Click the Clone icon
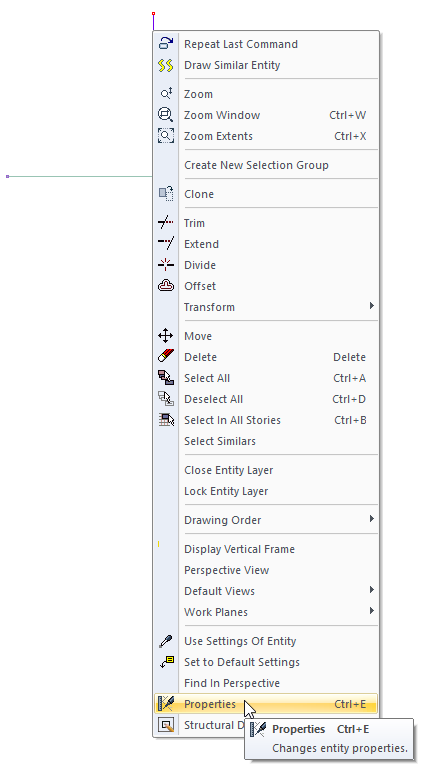The height and width of the screenshot is (781, 421). 165,194
